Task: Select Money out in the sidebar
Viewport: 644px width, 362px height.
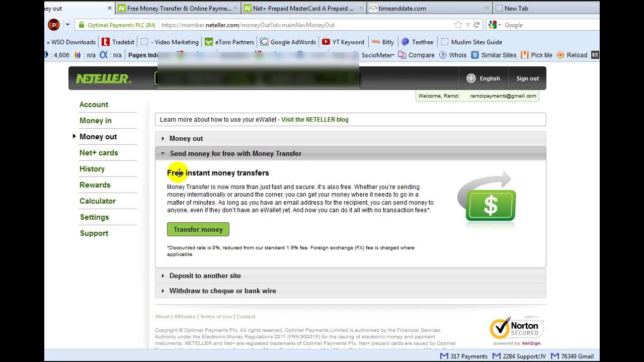Action: pyautogui.click(x=98, y=137)
